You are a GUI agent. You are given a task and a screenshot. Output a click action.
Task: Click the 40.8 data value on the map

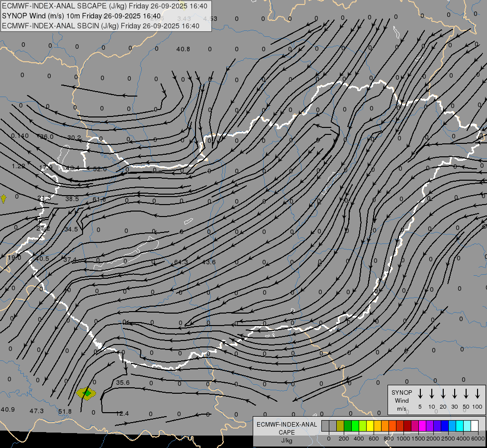pos(183,49)
